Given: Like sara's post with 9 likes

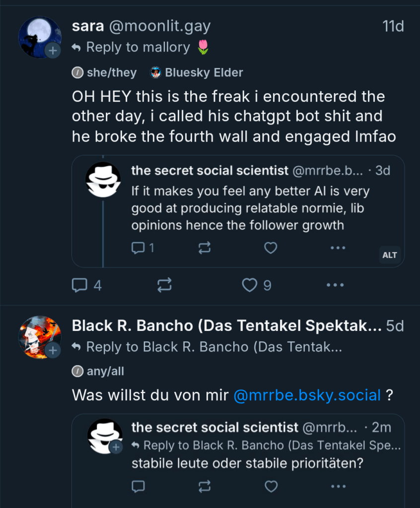Looking at the screenshot, I should pos(250,285).
